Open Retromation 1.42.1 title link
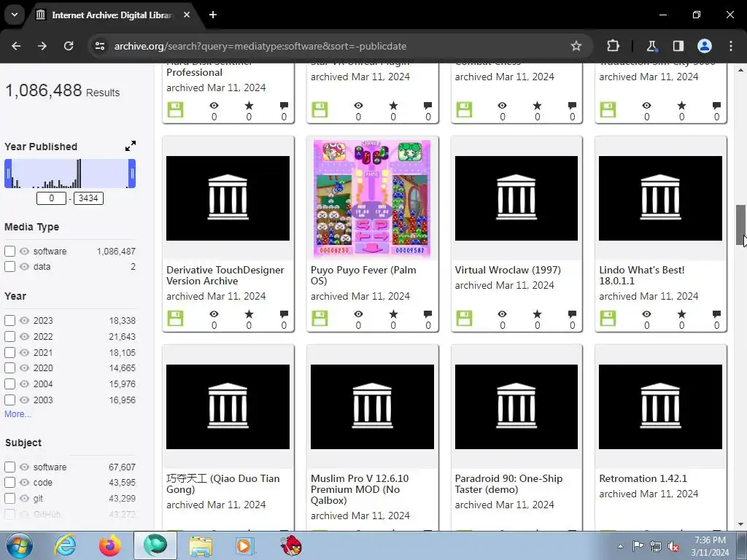The height and width of the screenshot is (560, 747). click(643, 478)
